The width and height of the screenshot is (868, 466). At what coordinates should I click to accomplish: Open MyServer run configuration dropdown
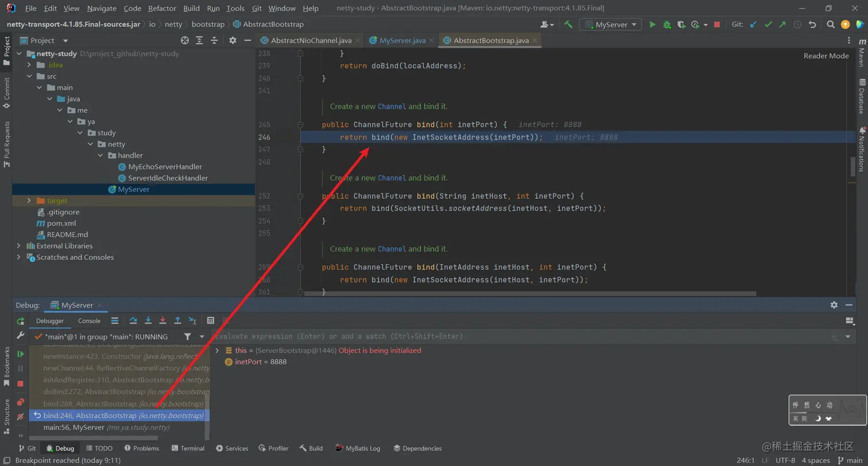pyautogui.click(x=611, y=25)
